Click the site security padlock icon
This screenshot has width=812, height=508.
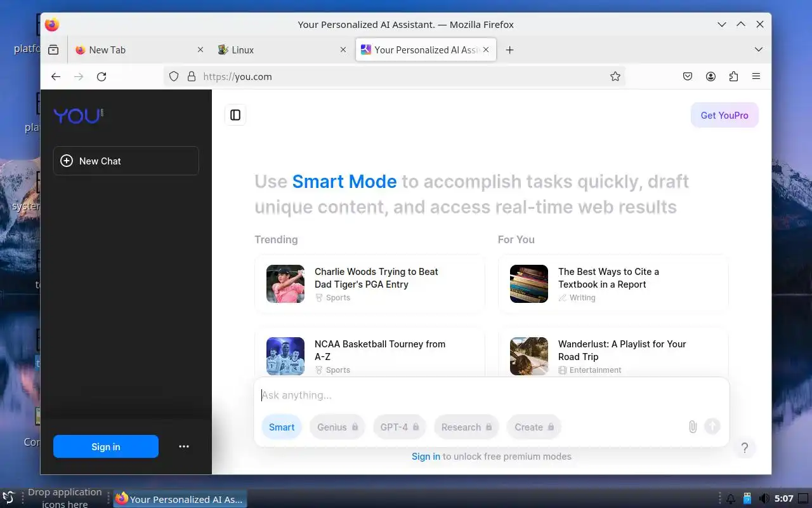click(192, 76)
